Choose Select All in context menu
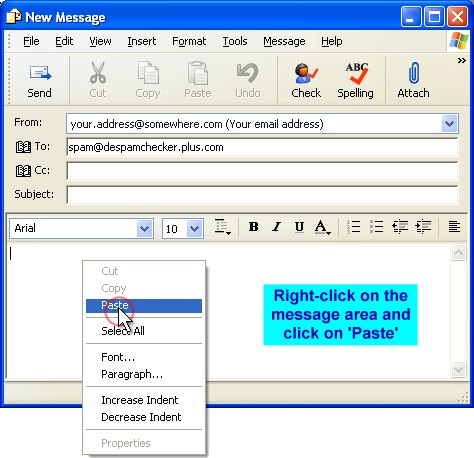Viewport: 474px width, 458px height. coord(144,331)
